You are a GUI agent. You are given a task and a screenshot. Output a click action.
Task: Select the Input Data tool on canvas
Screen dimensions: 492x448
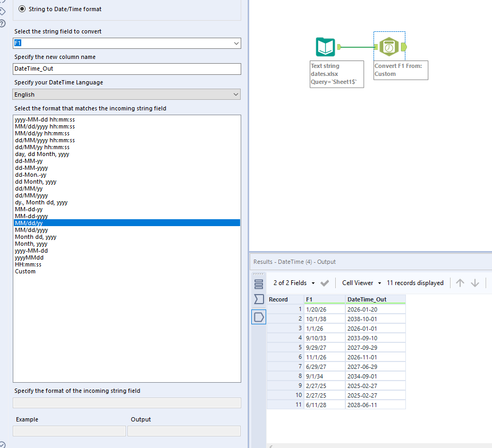(325, 48)
